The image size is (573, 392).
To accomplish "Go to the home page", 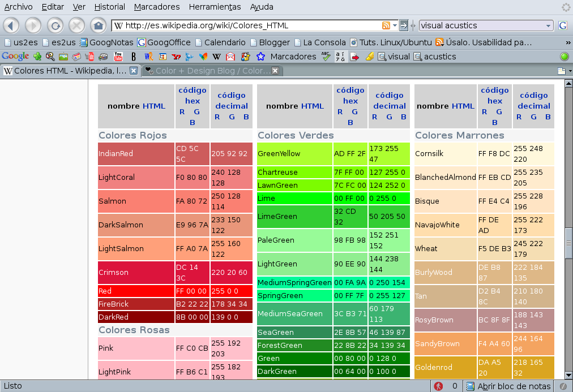I will click(99, 25).
